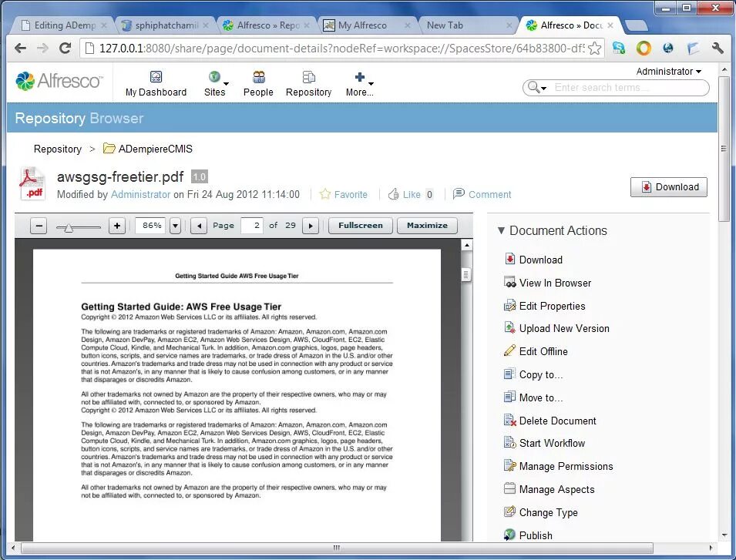This screenshot has width=736, height=560.
Task: Click the PDF previewer vertical scrollbar thumb
Action: (465, 274)
